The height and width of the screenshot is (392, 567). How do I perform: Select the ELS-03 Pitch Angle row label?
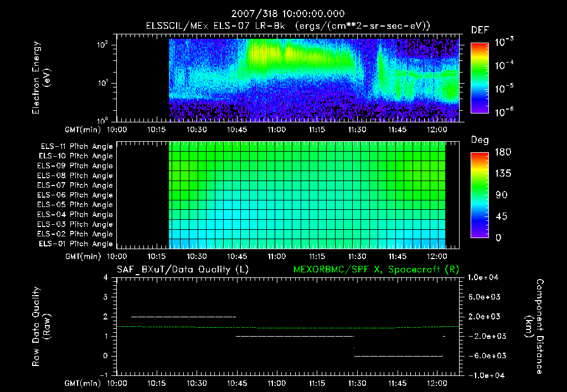[75, 225]
